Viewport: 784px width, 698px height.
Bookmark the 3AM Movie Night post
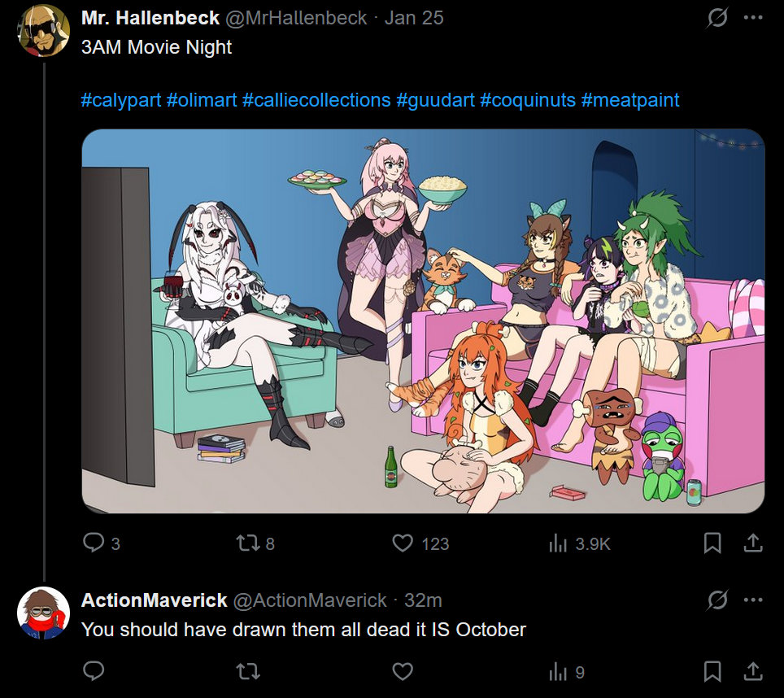[x=712, y=543]
